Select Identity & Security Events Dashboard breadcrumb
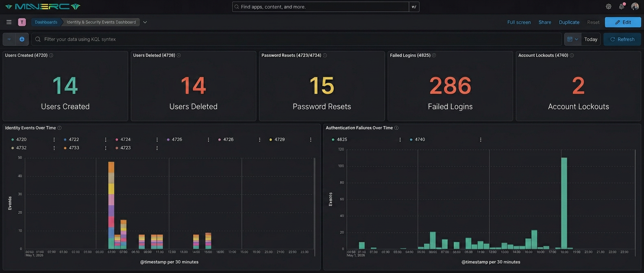 pos(101,22)
